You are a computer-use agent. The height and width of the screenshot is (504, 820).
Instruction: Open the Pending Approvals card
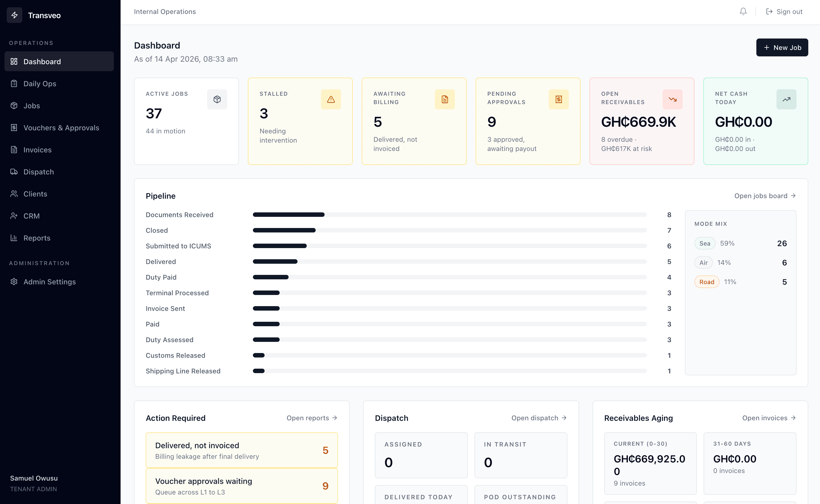point(528,121)
